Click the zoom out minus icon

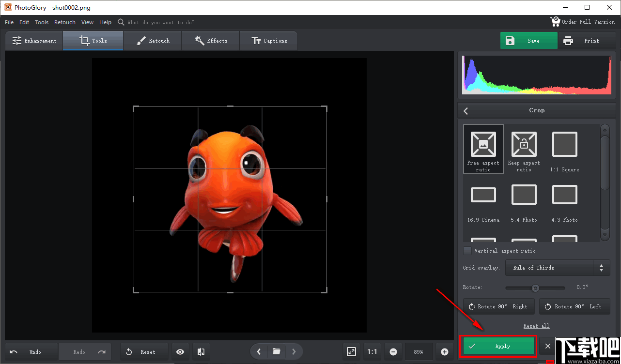[393, 352]
